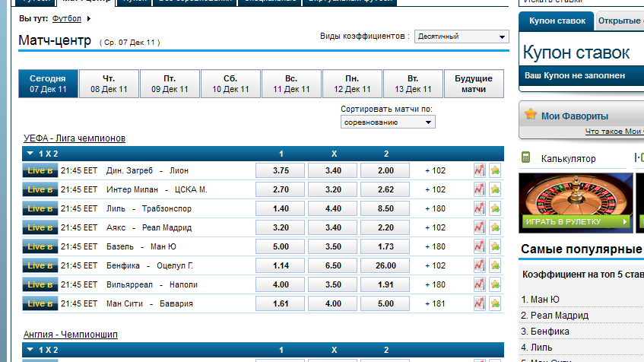Screen dimensions: 644x362
Task: Select Ман Ю win odds 1.73
Action: [x=385, y=246]
